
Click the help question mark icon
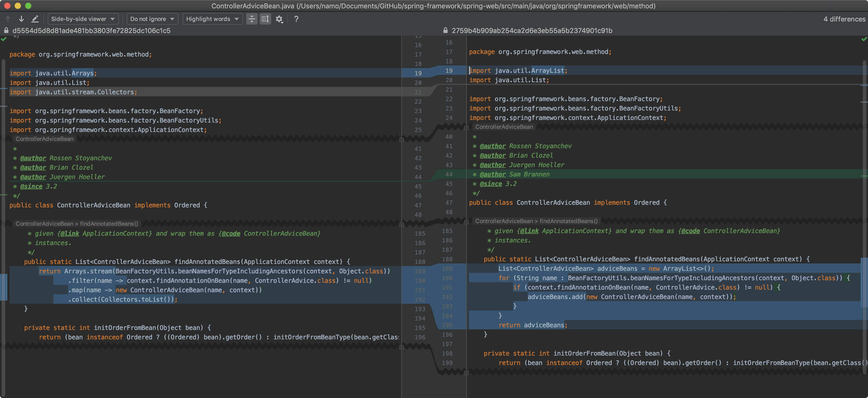point(296,19)
